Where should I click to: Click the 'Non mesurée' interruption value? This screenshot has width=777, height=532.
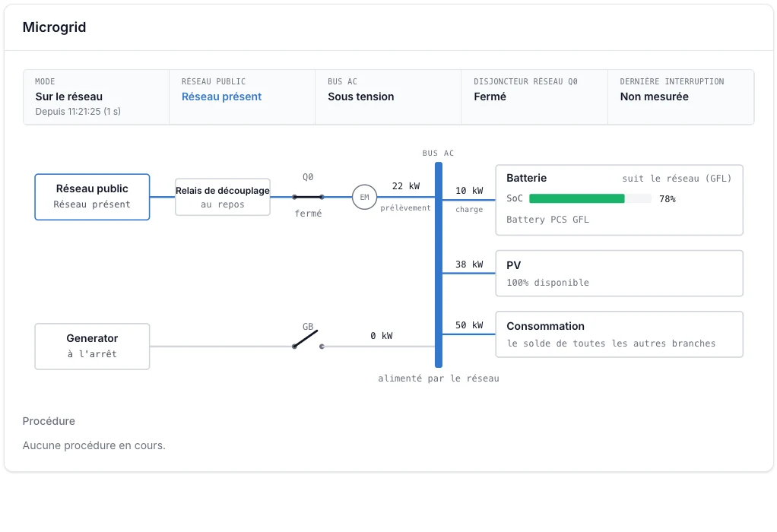point(654,97)
